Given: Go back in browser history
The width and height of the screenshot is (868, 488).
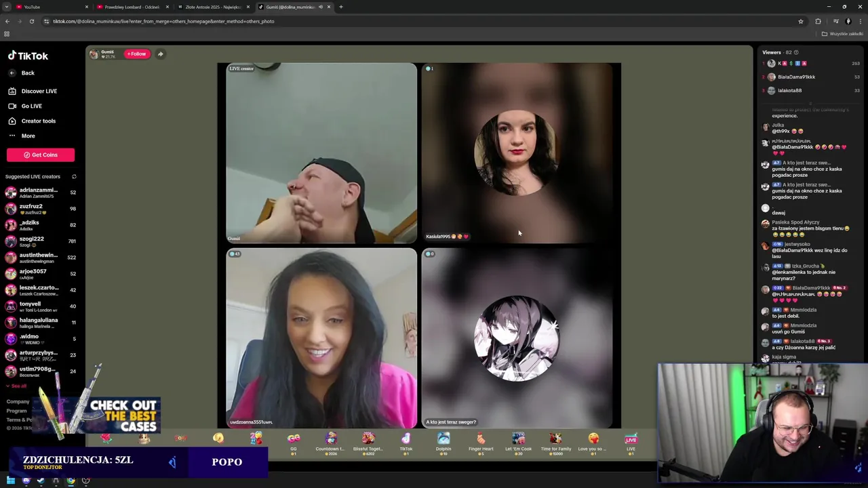Looking at the screenshot, I should (7, 21).
